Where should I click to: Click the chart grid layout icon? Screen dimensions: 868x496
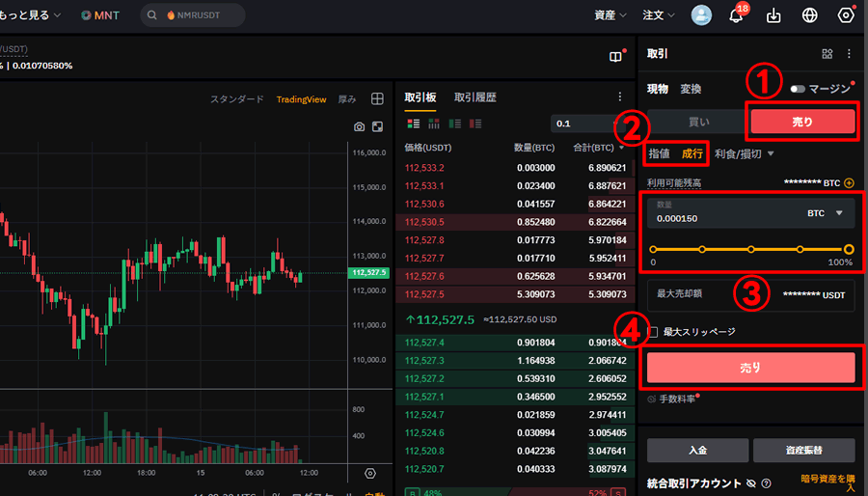click(378, 98)
